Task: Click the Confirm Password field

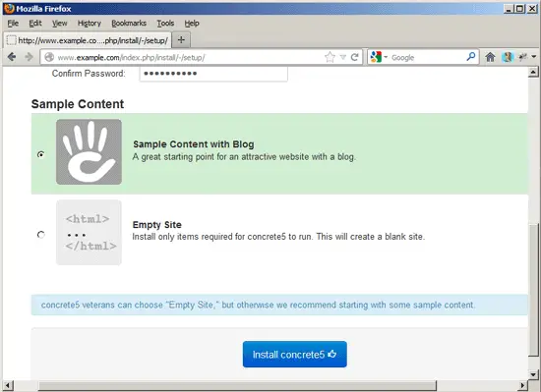Action: [213, 74]
